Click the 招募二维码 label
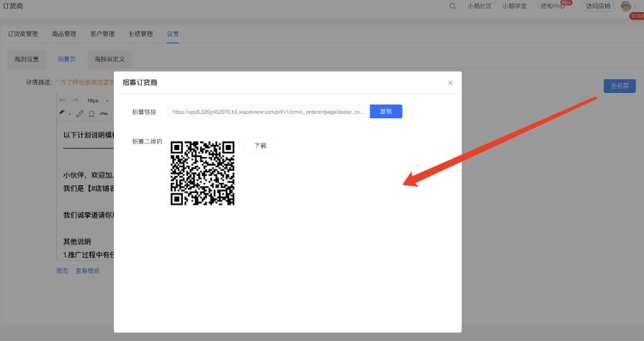644x341 pixels. (x=147, y=141)
